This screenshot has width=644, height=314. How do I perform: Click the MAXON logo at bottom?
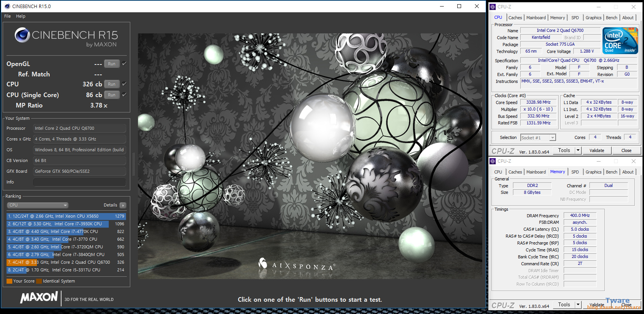[39, 297]
